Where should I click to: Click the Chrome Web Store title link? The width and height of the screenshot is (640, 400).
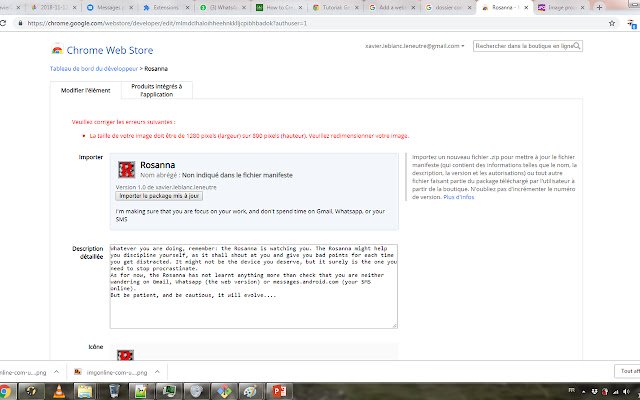point(110,50)
